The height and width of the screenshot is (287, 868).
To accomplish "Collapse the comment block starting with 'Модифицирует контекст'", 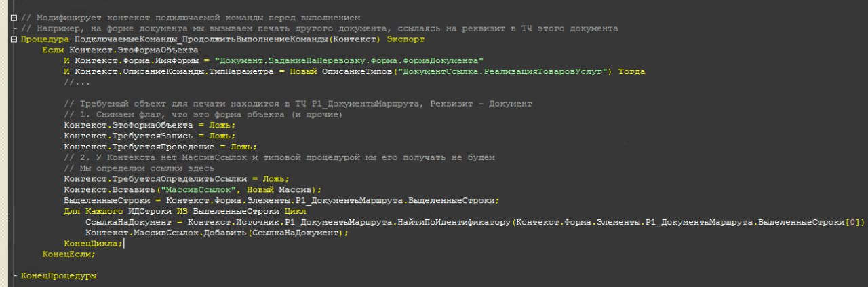I will click(x=14, y=17).
